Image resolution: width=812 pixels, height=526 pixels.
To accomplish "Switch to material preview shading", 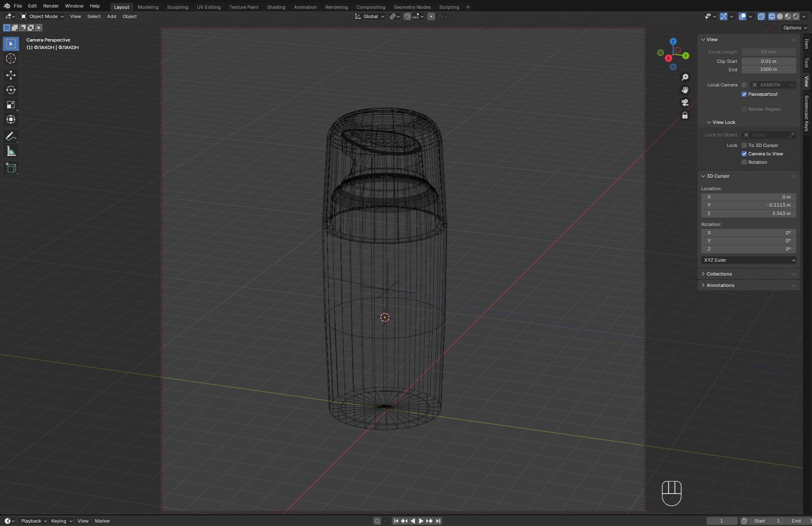I will [x=788, y=16].
